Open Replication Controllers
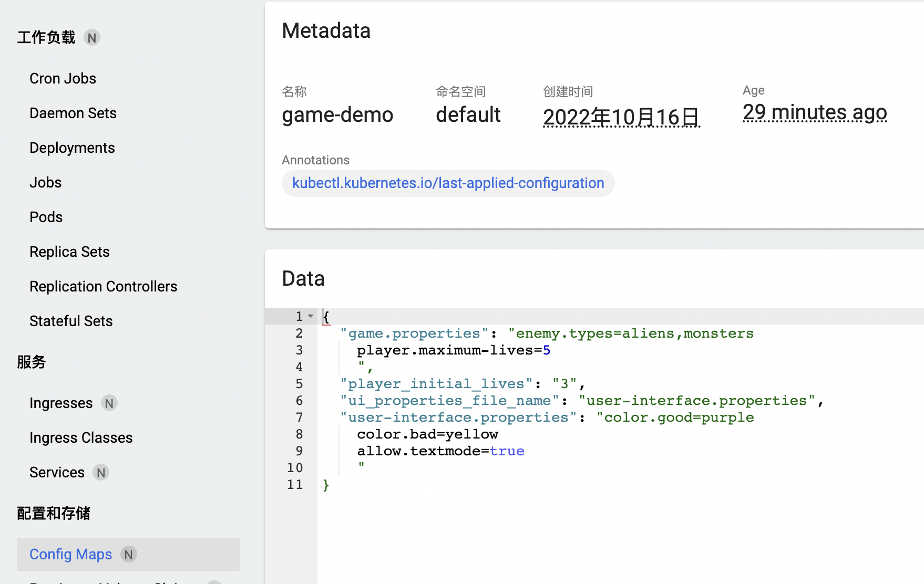Image resolution: width=924 pixels, height=584 pixels. click(x=103, y=286)
